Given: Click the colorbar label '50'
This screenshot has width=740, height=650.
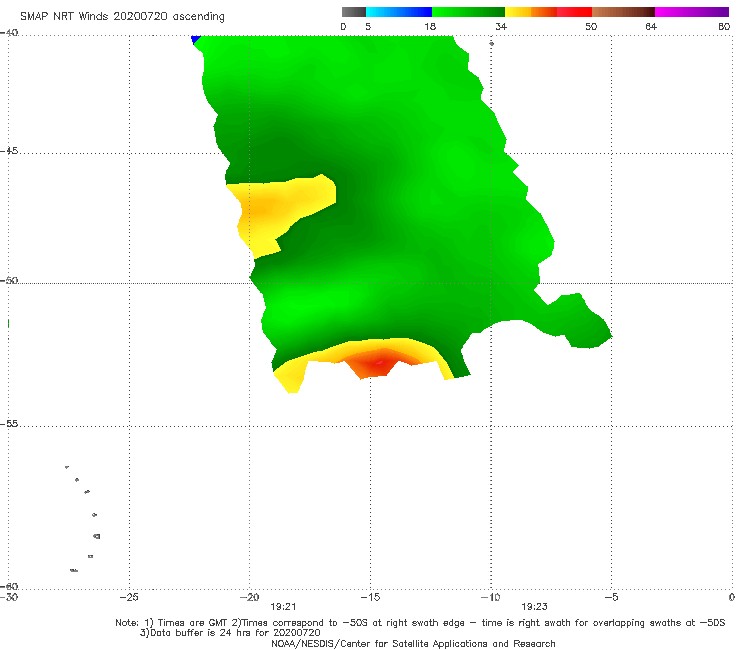Looking at the screenshot, I should 591,26.
